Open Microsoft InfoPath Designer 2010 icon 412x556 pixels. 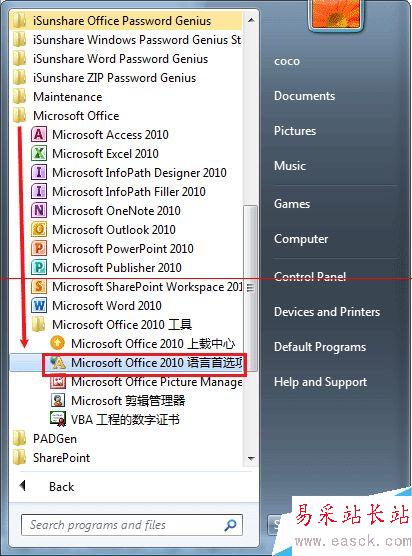coord(39,173)
